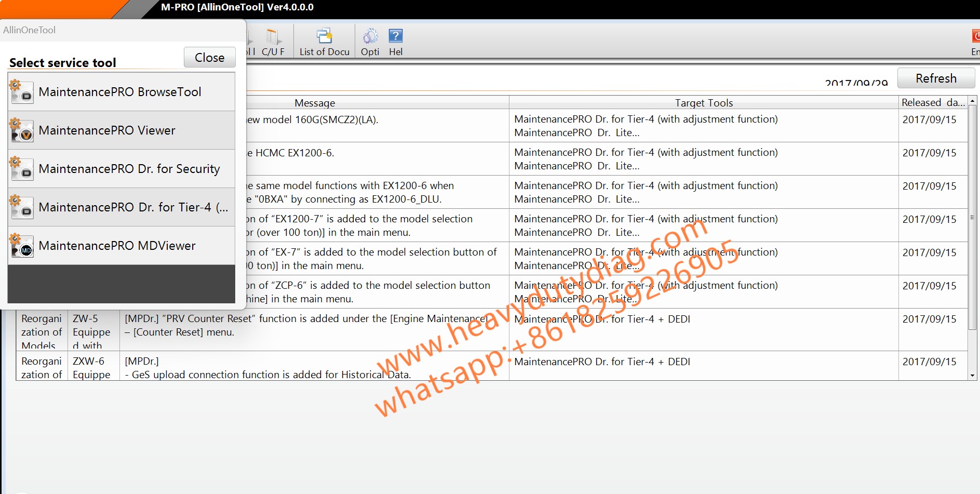
Task: Select the "EX1200-7" model selection message
Action: (377, 225)
